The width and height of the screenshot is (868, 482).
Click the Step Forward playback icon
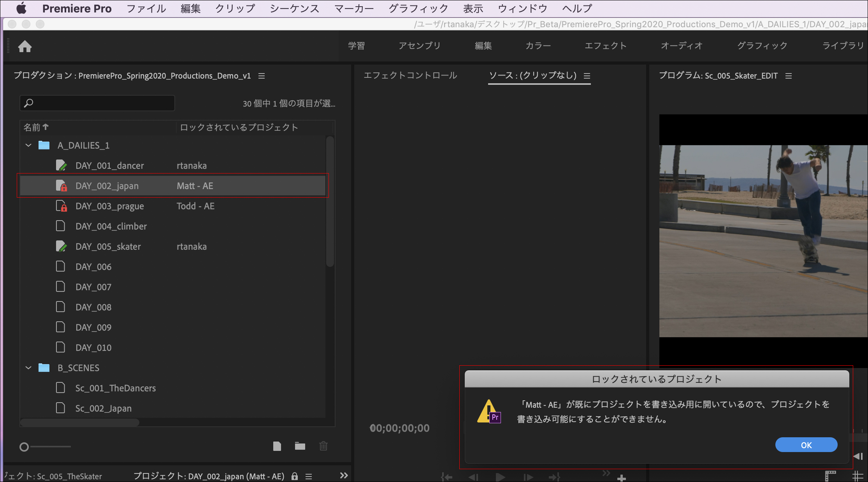click(528, 477)
